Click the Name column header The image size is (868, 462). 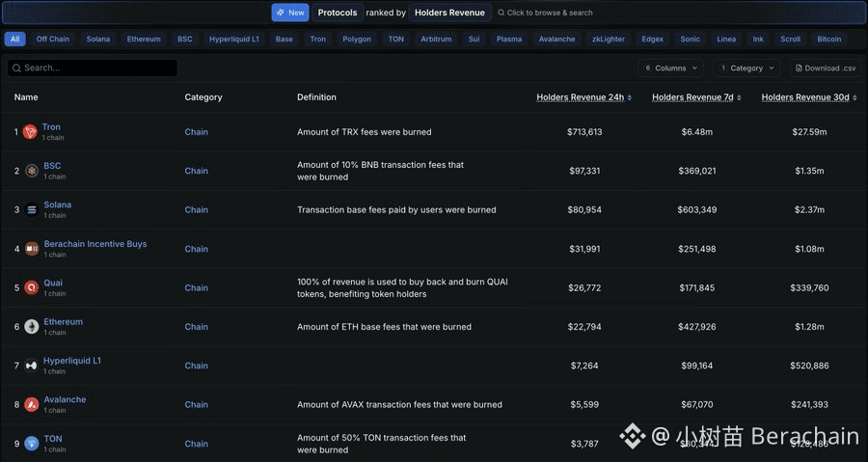[x=26, y=96]
